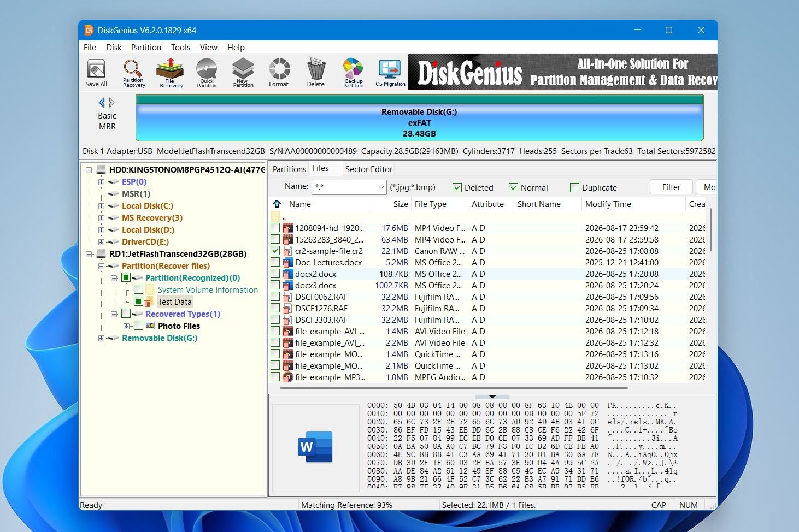Image resolution: width=799 pixels, height=532 pixels.
Task: Click the Format toolbar icon
Action: (x=279, y=73)
